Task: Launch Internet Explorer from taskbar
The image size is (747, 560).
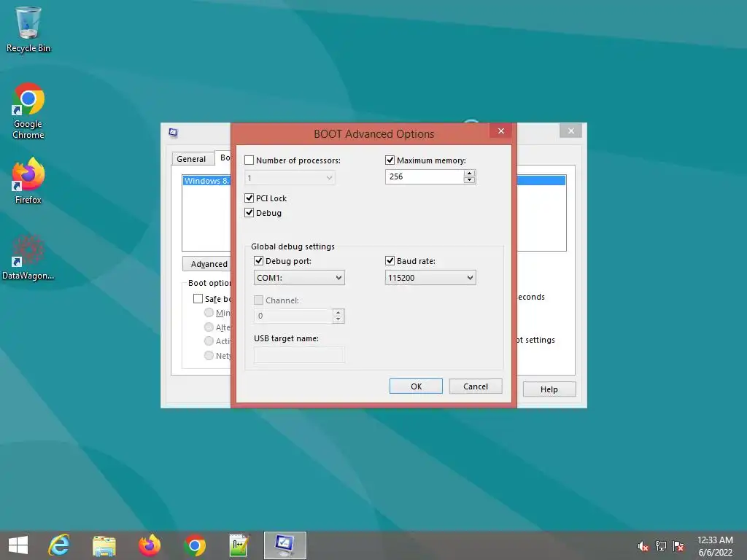Action: click(x=59, y=545)
